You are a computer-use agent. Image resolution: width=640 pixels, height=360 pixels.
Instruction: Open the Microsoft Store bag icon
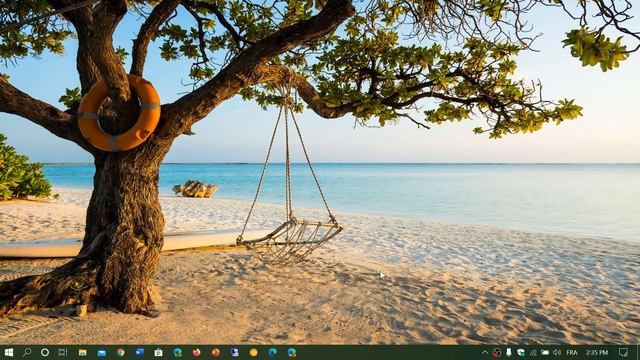click(158, 352)
